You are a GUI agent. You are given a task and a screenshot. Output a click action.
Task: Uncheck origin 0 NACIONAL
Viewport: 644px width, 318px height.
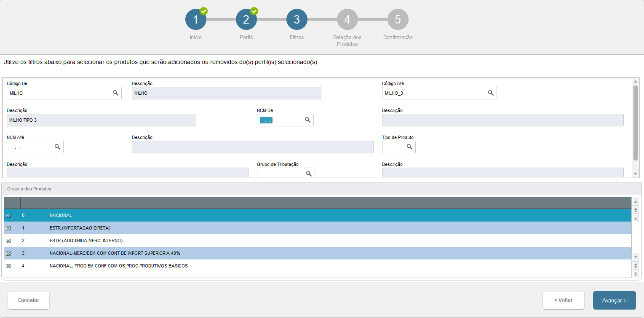8,216
